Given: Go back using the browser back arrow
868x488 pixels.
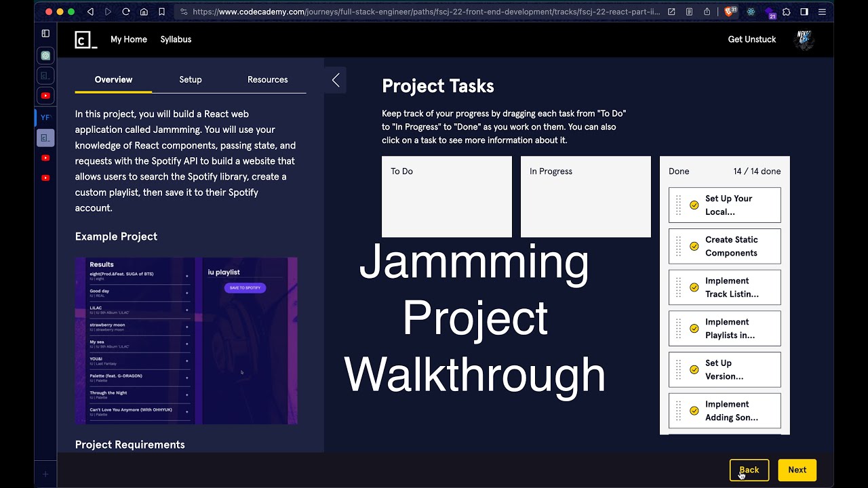Looking at the screenshot, I should click(91, 12).
